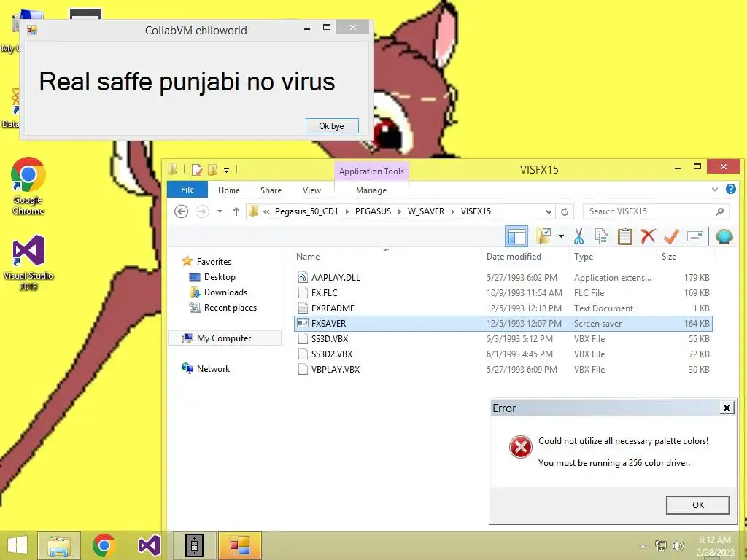Expand the ribbon with the chevron
Viewport: 747px width, 560px height.
point(715,190)
